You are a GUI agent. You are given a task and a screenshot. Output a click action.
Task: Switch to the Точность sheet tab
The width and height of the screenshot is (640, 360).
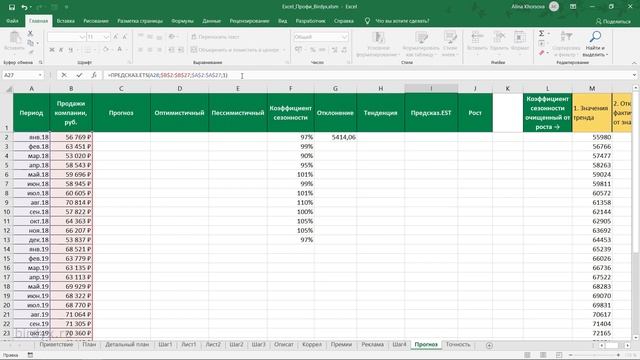[x=458, y=345]
